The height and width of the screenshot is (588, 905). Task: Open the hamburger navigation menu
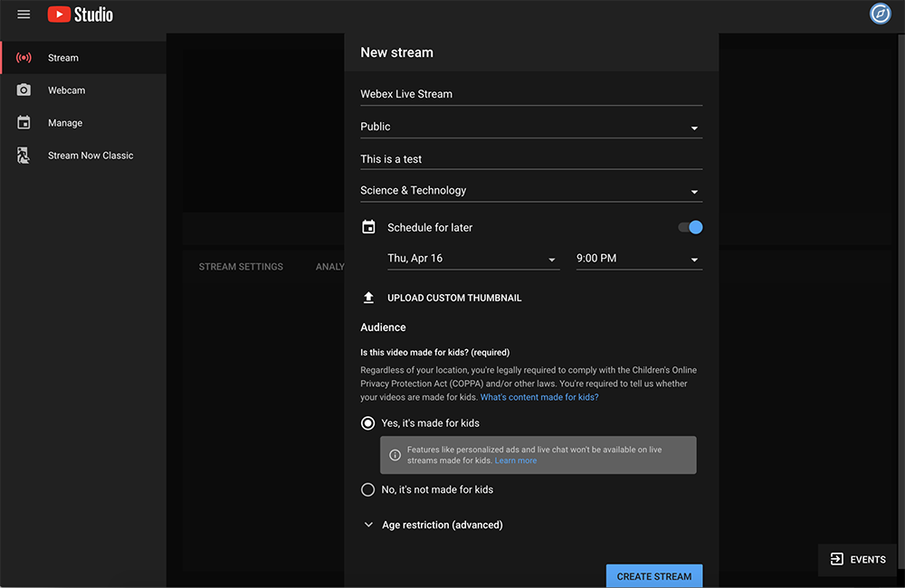tap(24, 14)
